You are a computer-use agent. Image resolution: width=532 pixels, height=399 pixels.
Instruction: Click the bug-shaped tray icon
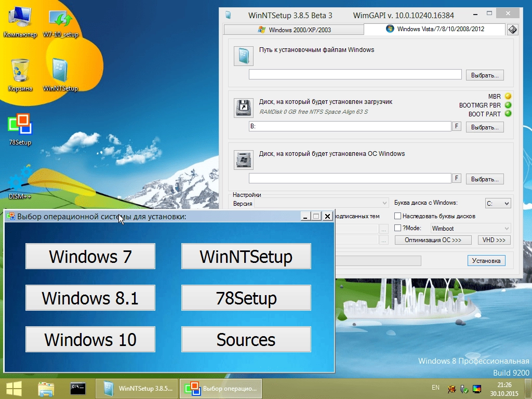(x=451, y=389)
